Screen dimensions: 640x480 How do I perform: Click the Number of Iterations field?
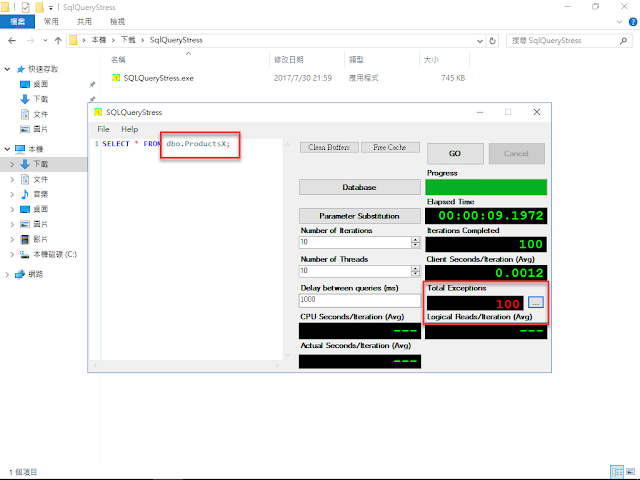click(355, 242)
